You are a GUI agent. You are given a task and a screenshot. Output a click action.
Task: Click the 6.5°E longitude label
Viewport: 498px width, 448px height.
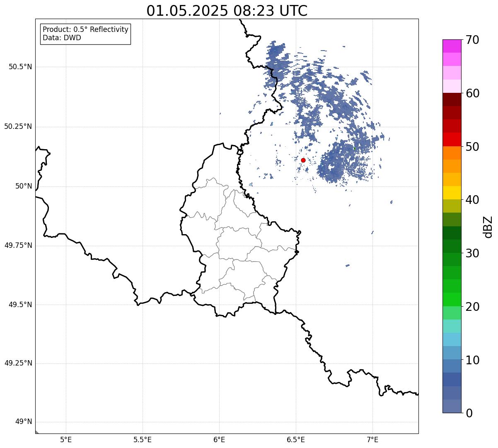click(296, 440)
